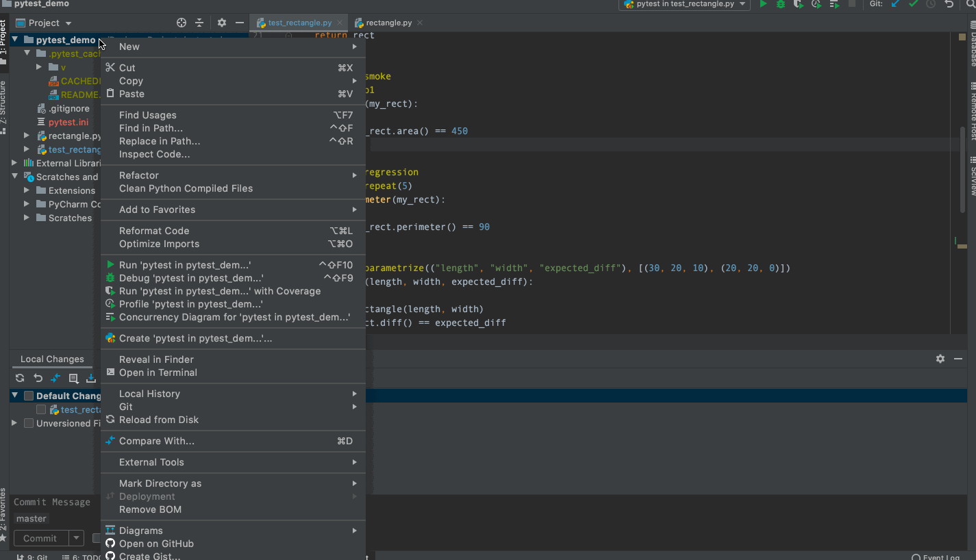This screenshot has height=560, width=976.
Task: Open the 9: Git tool window button
Action: [x=33, y=557]
